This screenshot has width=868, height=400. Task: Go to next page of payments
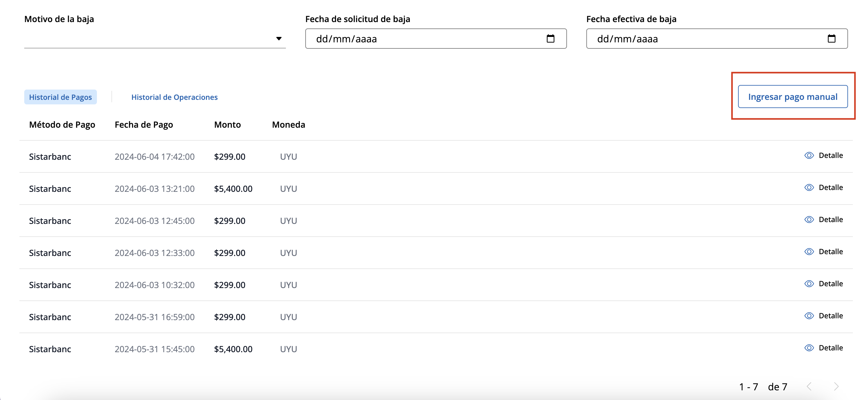coord(836,386)
